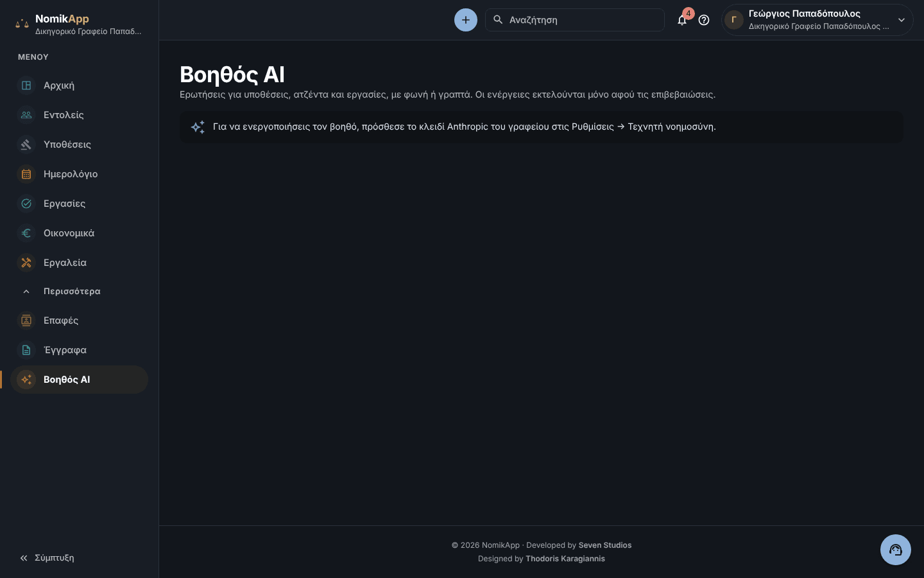Click the Αναζήτηση search field
The width and height of the screenshot is (924, 578).
(x=575, y=20)
